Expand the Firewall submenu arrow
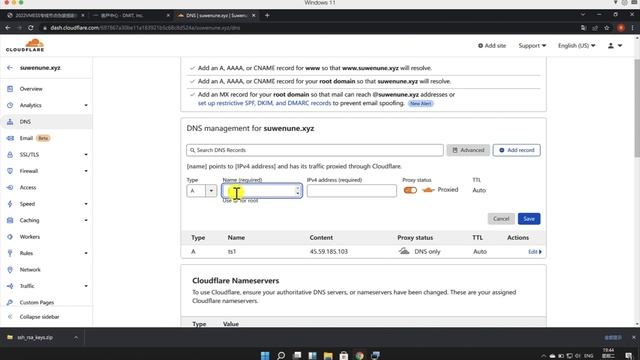Image resolution: width=640 pixels, height=360 pixels. pyautogui.click(x=86, y=171)
